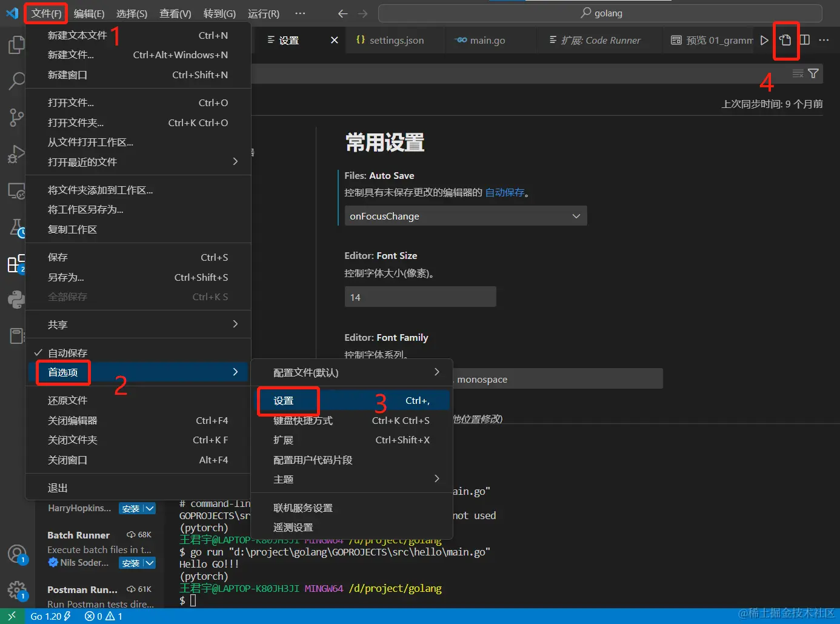Open the Extensions view icon

click(16, 264)
